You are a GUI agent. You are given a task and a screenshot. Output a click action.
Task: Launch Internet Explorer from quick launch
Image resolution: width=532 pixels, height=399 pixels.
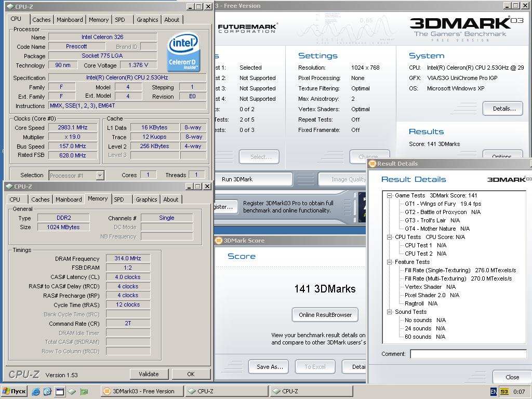point(36,392)
